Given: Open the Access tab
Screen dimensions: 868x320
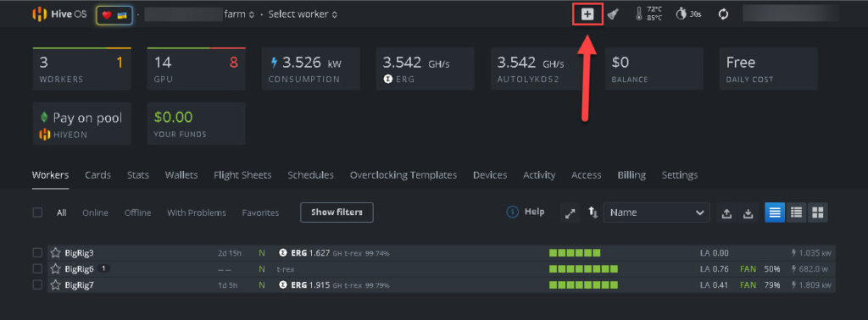Looking at the screenshot, I should [x=587, y=175].
